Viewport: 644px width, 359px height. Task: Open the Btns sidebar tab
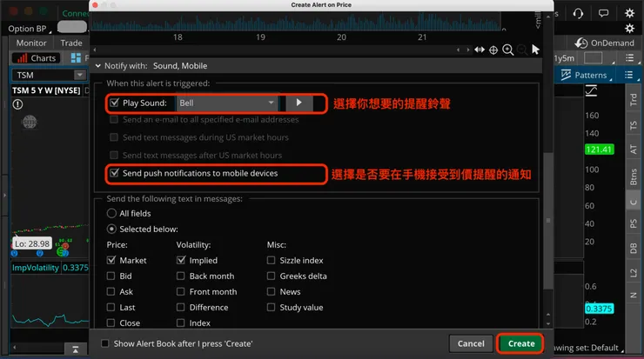tap(634, 176)
